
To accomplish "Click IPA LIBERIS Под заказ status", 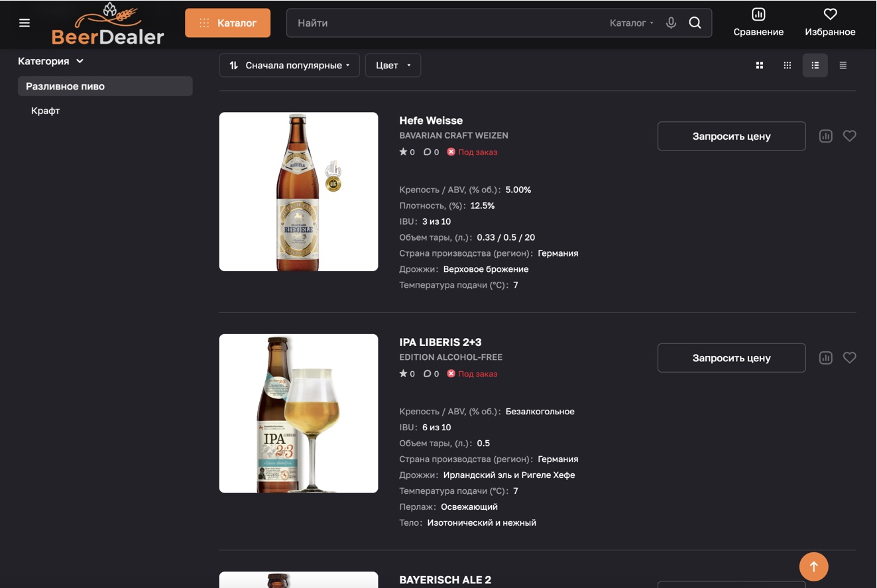I will pos(472,374).
